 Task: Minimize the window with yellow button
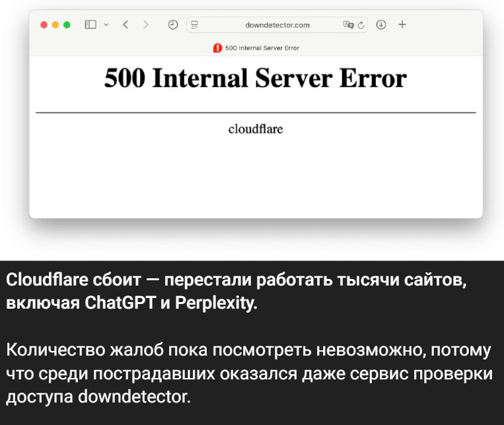pos(55,24)
